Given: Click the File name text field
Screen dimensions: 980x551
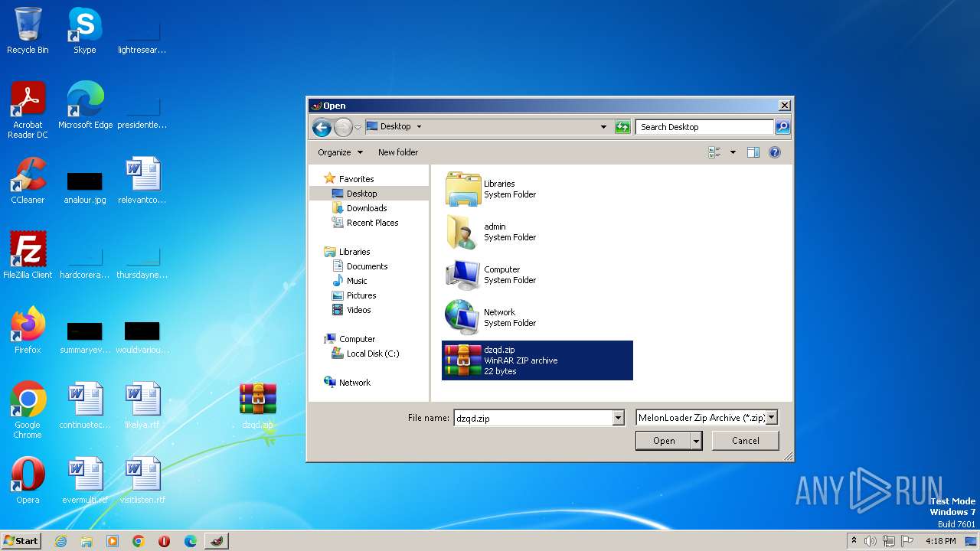Looking at the screenshot, I should coord(533,418).
